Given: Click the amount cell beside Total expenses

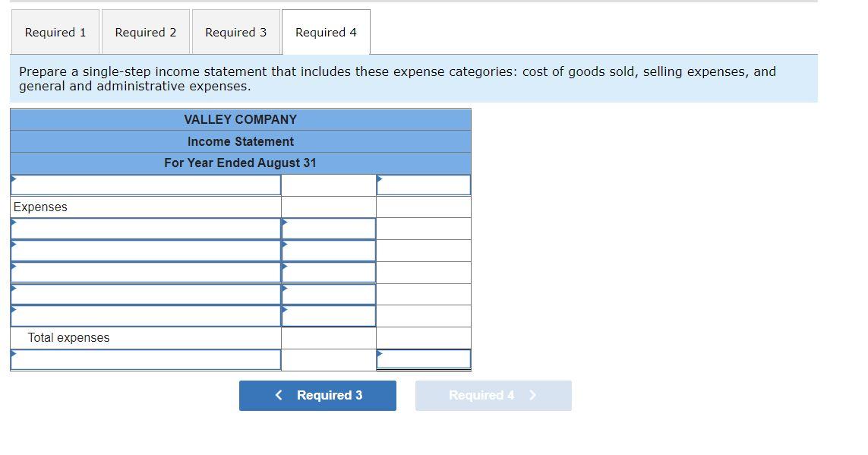Looking at the screenshot, I should point(328,337).
